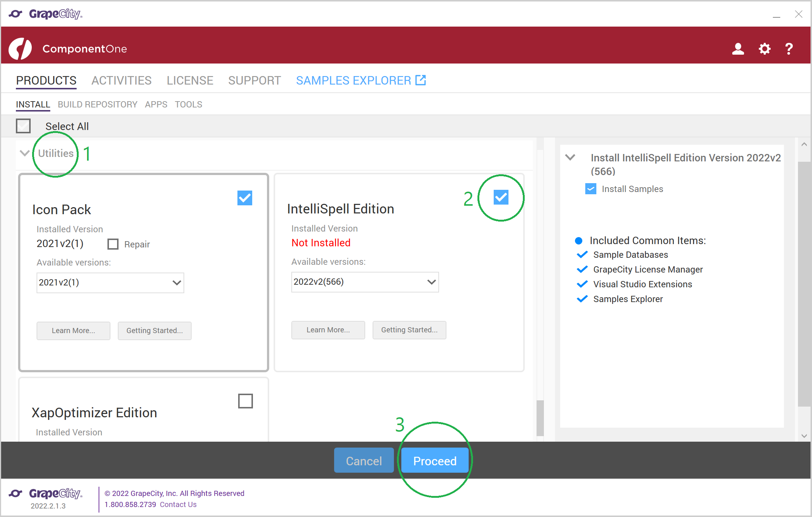Enable the Repair checkbox for Icon Pack
The width and height of the screenshot is (812, 517).
(113, 244)
